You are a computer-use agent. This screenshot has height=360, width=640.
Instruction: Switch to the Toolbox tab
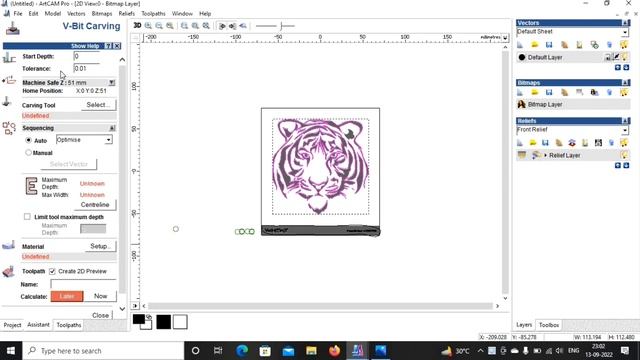549,325
